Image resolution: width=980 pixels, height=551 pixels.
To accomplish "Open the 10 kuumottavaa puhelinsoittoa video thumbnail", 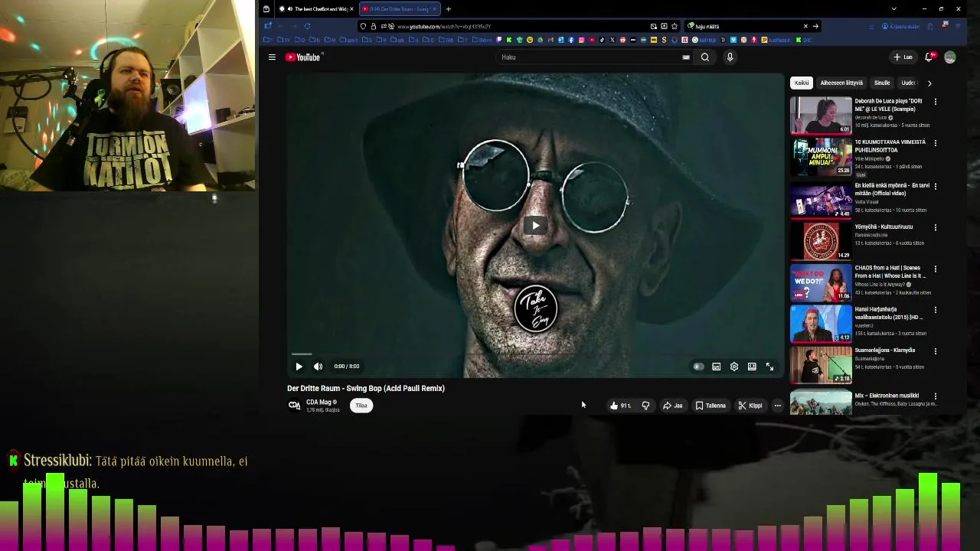I will (x=821, y=157).
